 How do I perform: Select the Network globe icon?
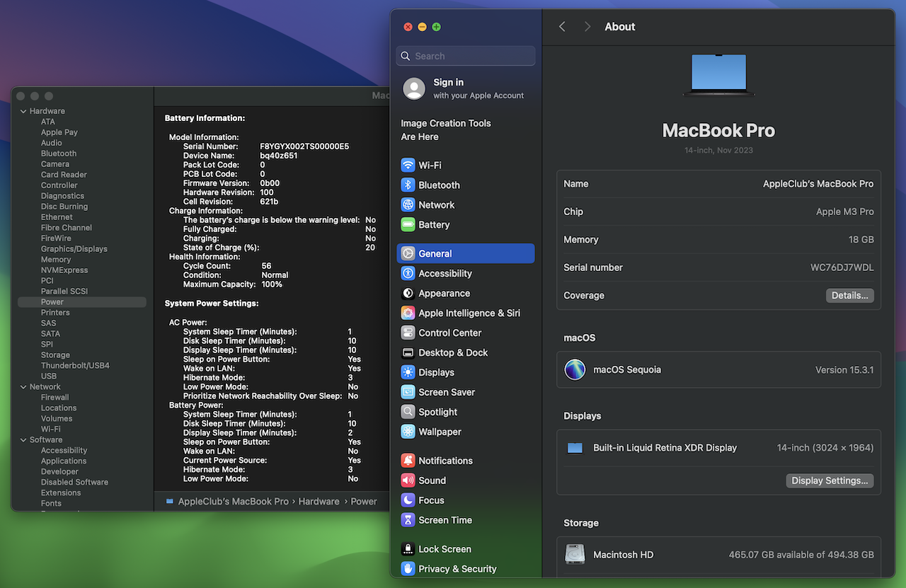click(408, 204)
